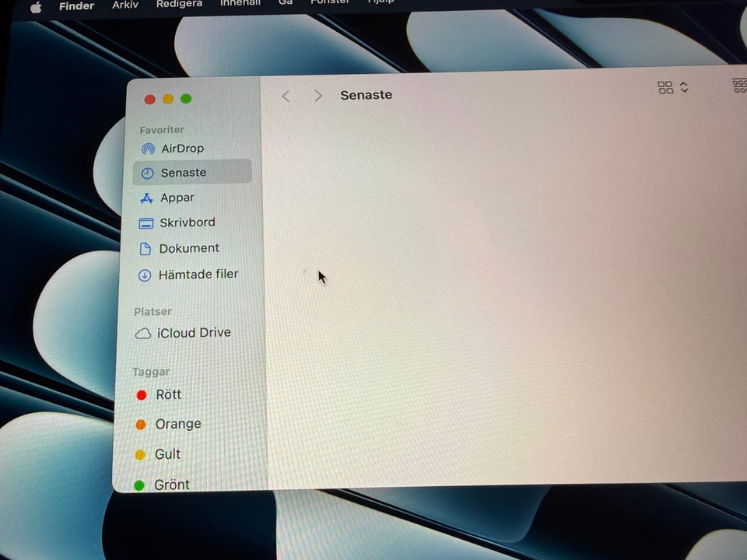This screenshot has height=560, width=747.
Task: Zoom the Finder window with green button
Action: coord(186,98)
